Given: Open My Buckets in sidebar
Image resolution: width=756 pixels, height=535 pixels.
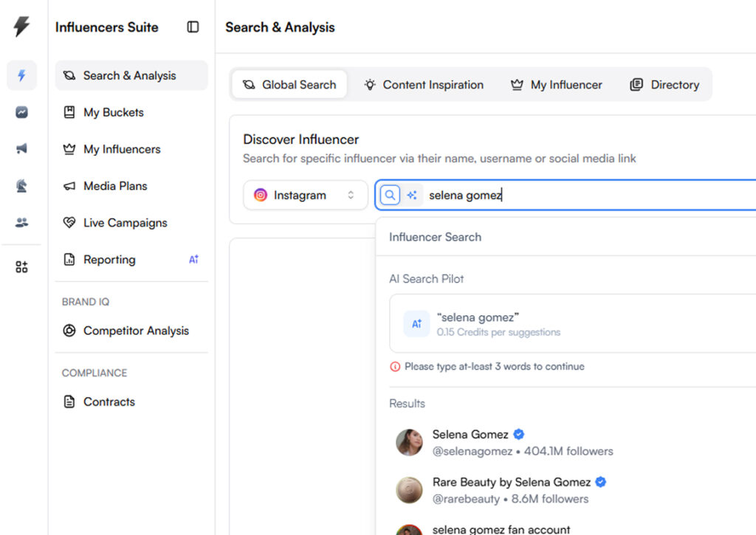Looking at the screenshot, I should click(131, 112).
